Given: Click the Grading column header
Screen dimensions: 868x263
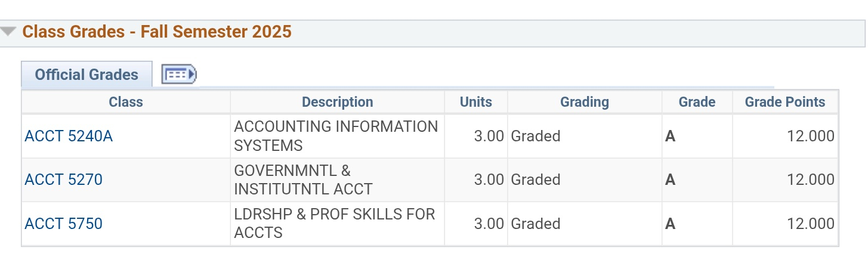Looking at the screenshot, I should click(x=584, y=102).
